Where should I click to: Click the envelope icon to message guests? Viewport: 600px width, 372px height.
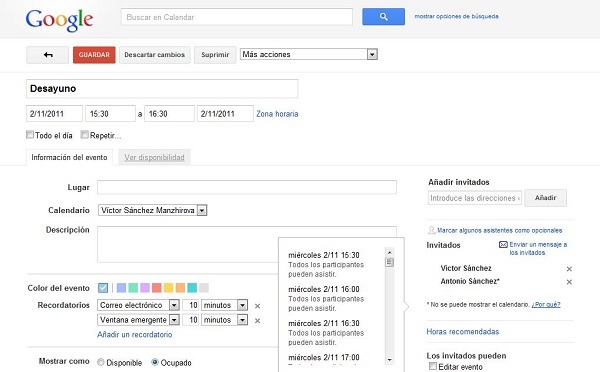point(503,245)
